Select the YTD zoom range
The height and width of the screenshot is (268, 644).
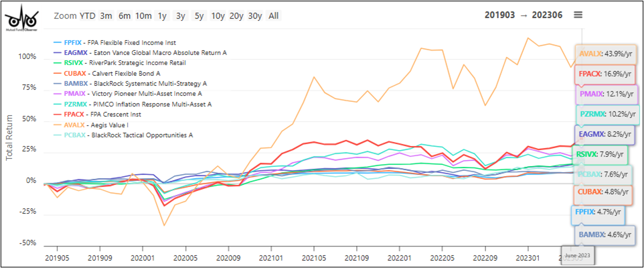click(x=87, y=15)
